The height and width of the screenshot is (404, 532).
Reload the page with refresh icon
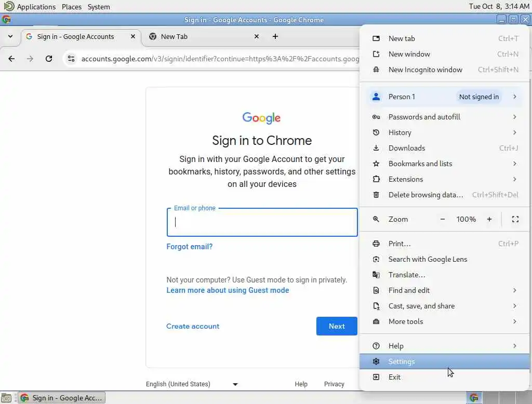(x=49, y=59)
